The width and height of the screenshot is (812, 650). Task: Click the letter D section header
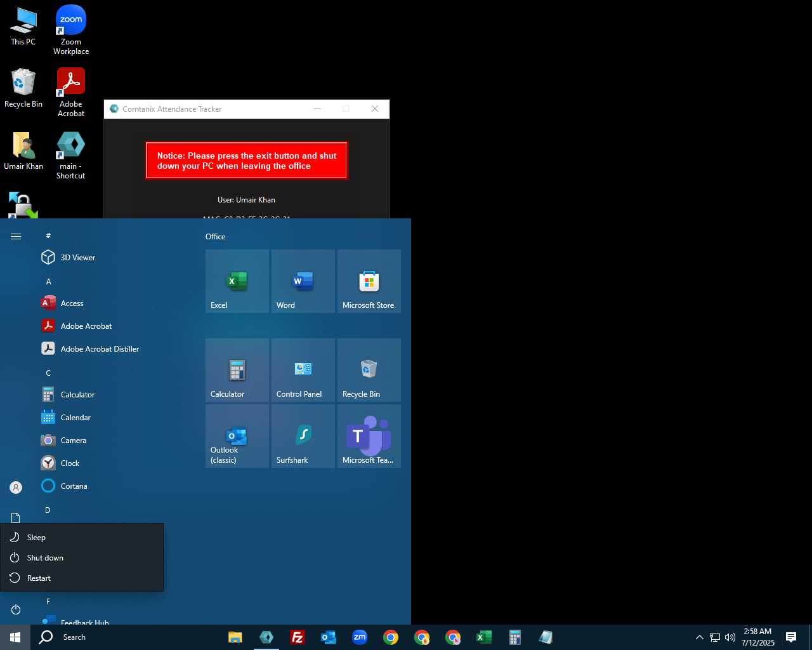pos(48,510)
